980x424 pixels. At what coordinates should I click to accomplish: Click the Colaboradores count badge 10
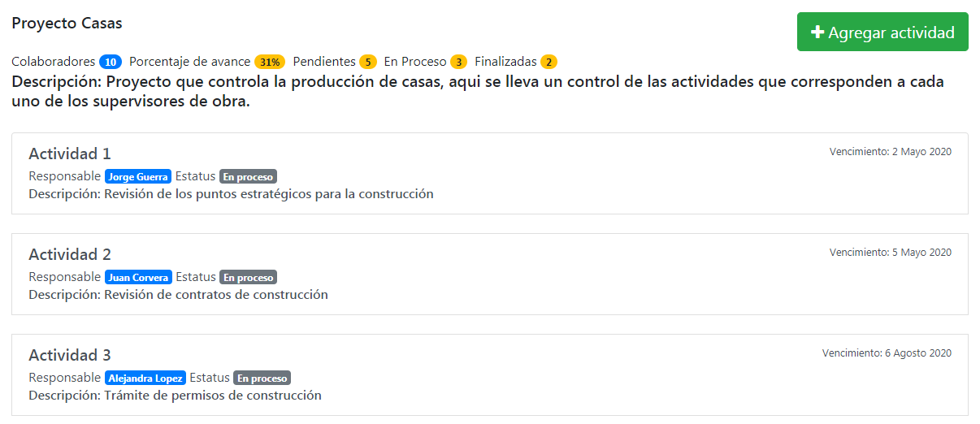coord(111,62)
